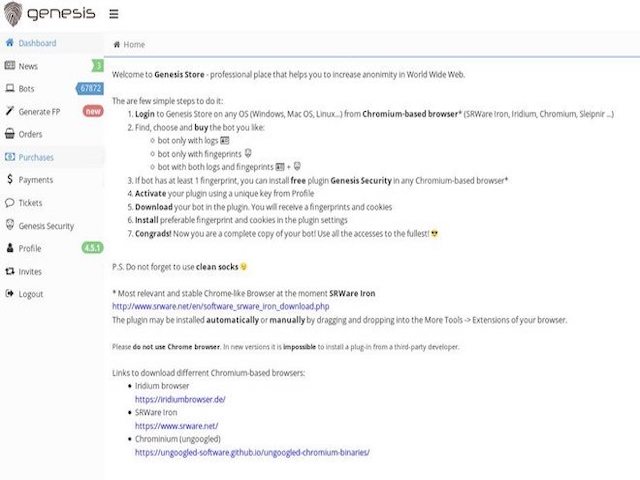Click the Orders cart icon
This screenshot has height=480, width=640.
[x=10, y=134]
